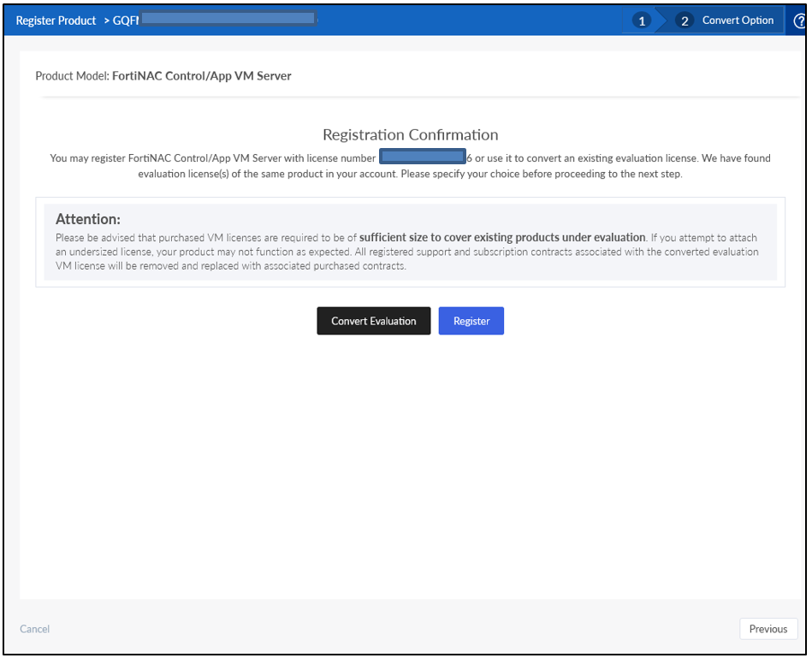Viewport: 812px width, 658px height.
Task: Open the help question mark icon
Action: [801, 20]
